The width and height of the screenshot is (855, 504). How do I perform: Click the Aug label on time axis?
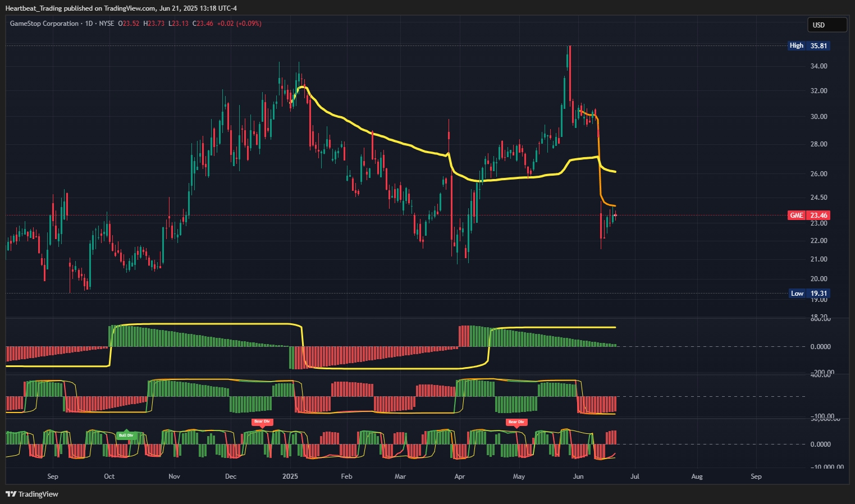697,476
